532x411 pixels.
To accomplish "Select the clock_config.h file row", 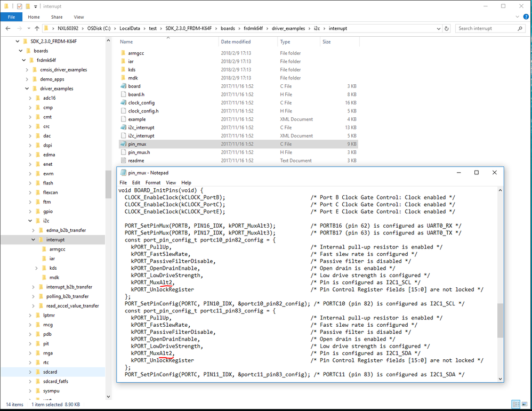I will (x=238, y=111).
